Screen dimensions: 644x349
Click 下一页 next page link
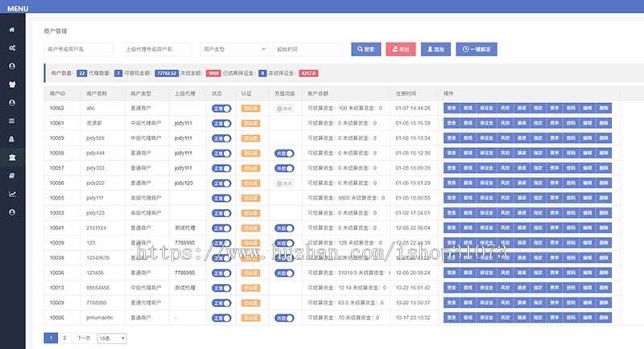83,339
